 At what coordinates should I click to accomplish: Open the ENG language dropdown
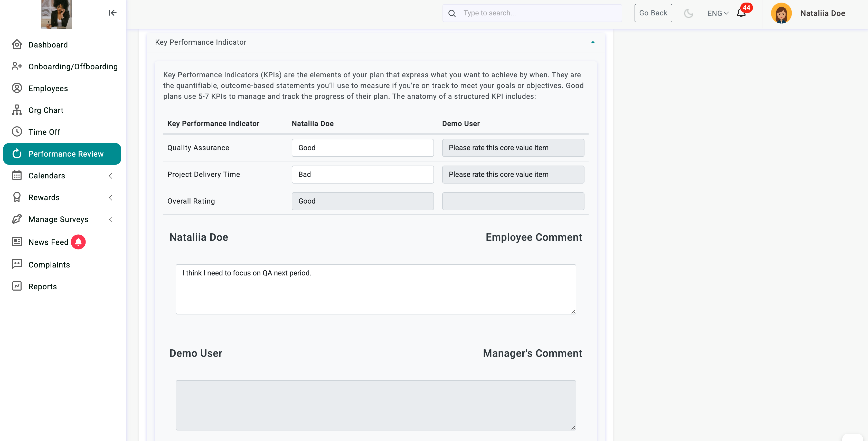coord(718,13)
